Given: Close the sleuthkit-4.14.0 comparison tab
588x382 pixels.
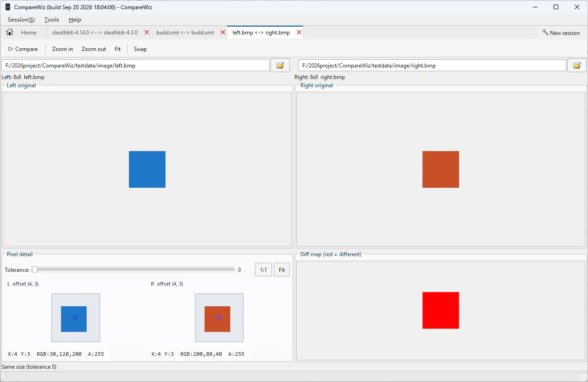Looking at the screenshot, I should pyautogui.click(x=147, y=32).
